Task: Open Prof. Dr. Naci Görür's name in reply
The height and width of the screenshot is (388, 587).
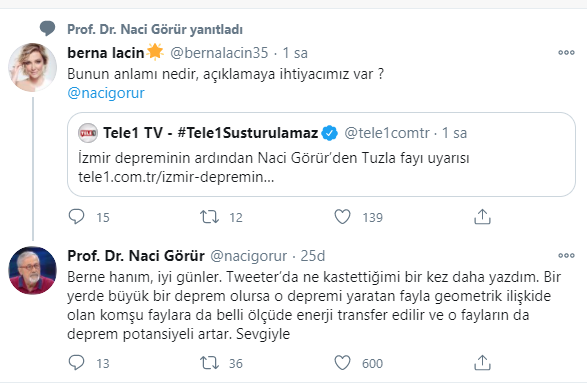Action: pos(136,256)
